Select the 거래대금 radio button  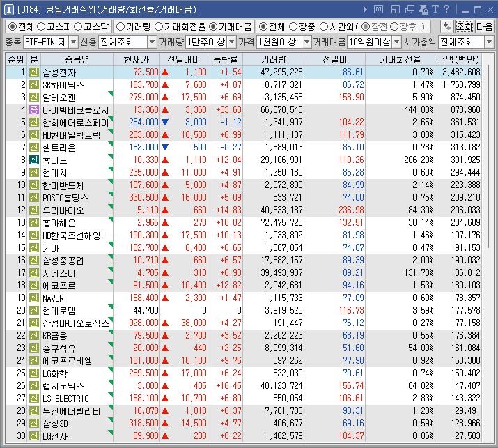coord(213,26)
